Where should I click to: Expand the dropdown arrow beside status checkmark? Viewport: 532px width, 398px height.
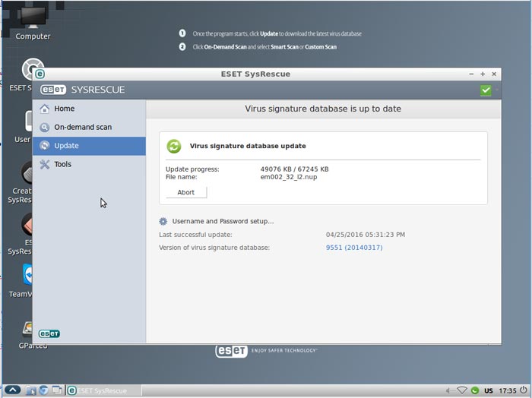click(x=497, y=90)
